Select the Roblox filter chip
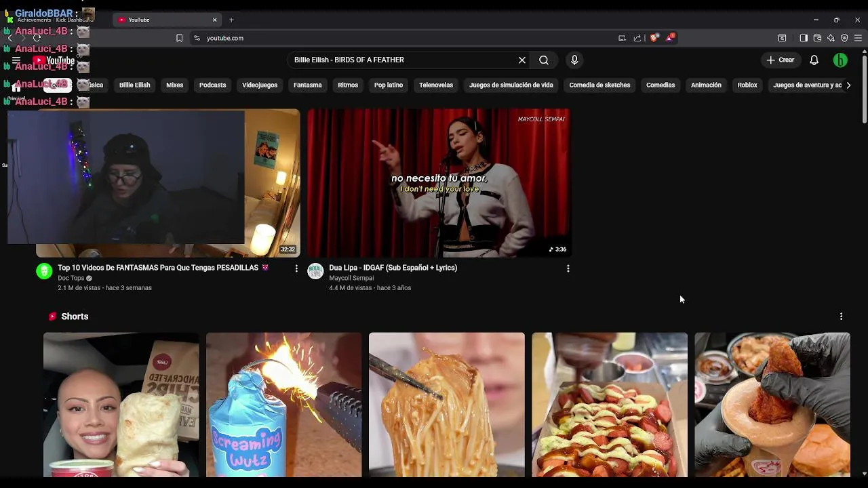Image resolution: width=868 pixels, height=488 pixels. click(747, 85)
